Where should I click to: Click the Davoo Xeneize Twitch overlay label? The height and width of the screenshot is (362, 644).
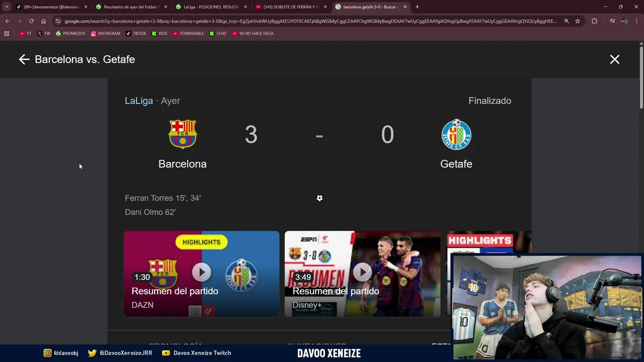[x=196, y=353]
